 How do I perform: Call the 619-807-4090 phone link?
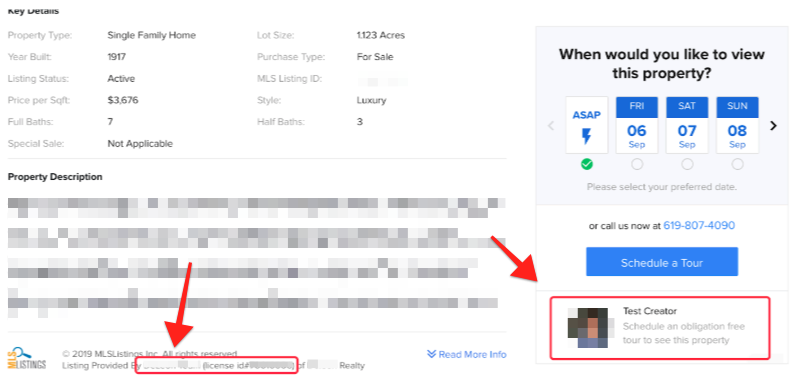[x=699, y=225]
